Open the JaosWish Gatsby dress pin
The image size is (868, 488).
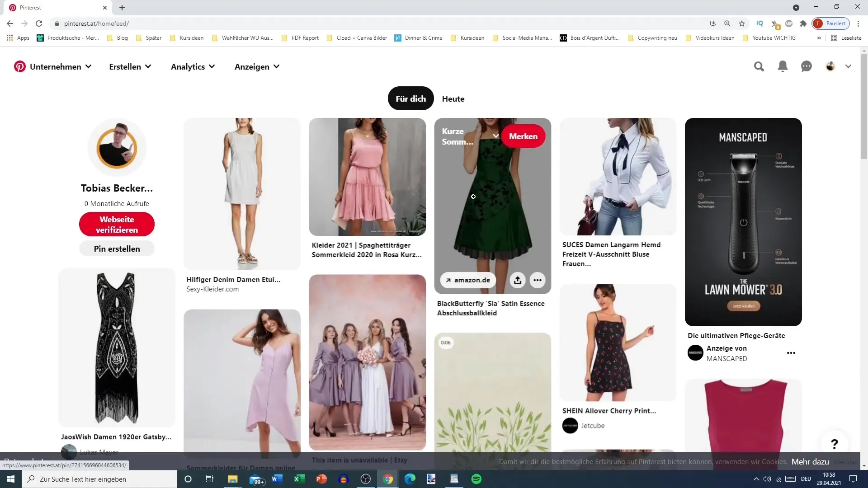pos(117,347)
